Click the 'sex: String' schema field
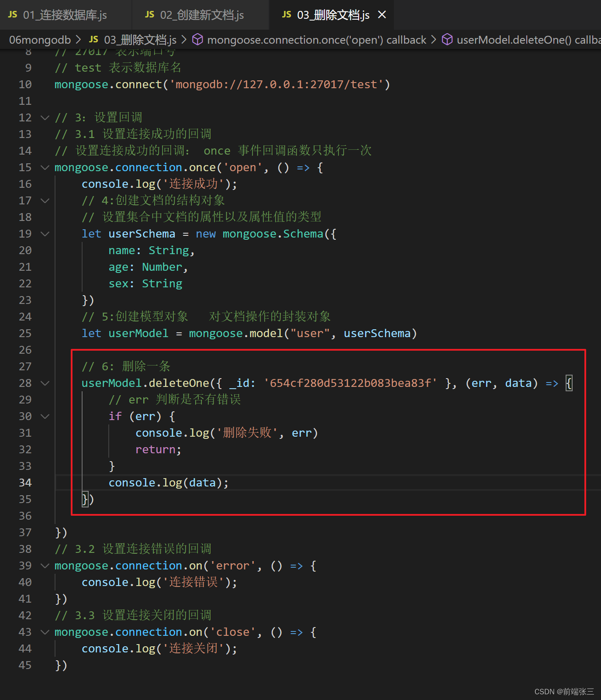 point(145,283)
